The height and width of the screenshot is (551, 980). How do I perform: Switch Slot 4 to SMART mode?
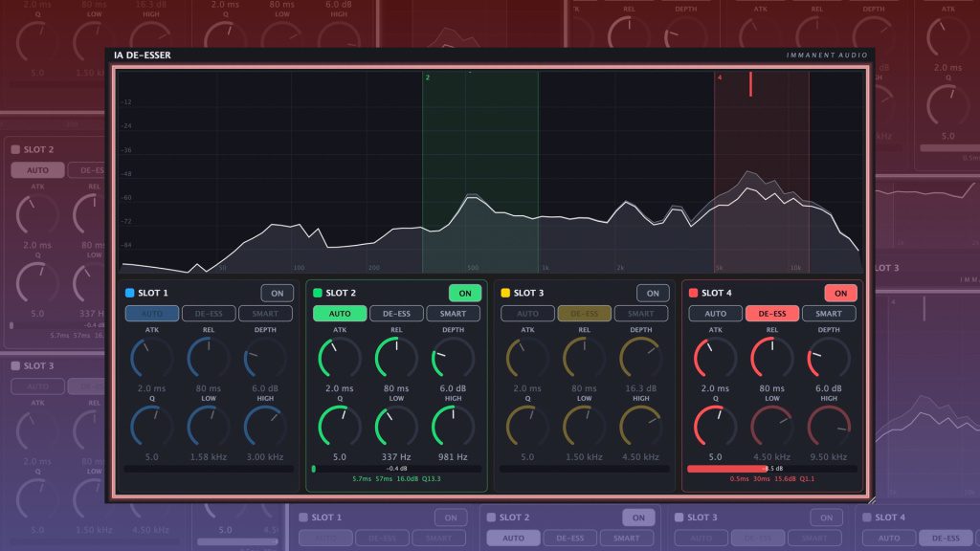(829, 314)
